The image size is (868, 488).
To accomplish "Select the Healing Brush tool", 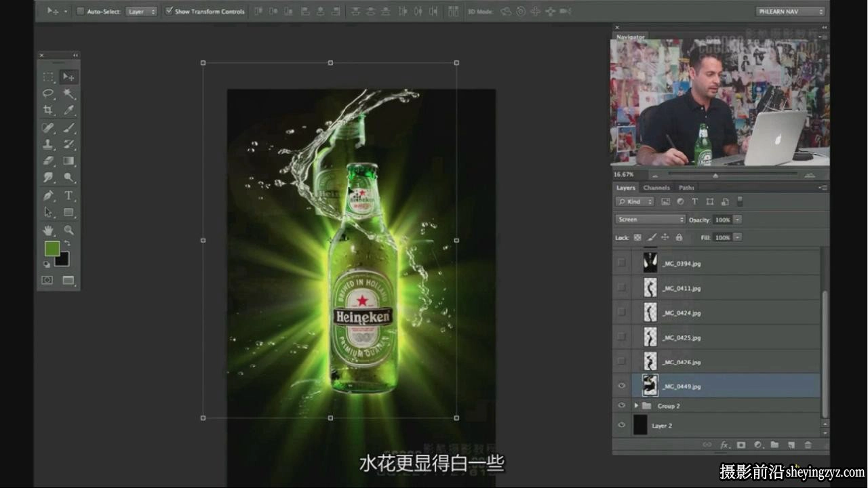I will [49, 127].
